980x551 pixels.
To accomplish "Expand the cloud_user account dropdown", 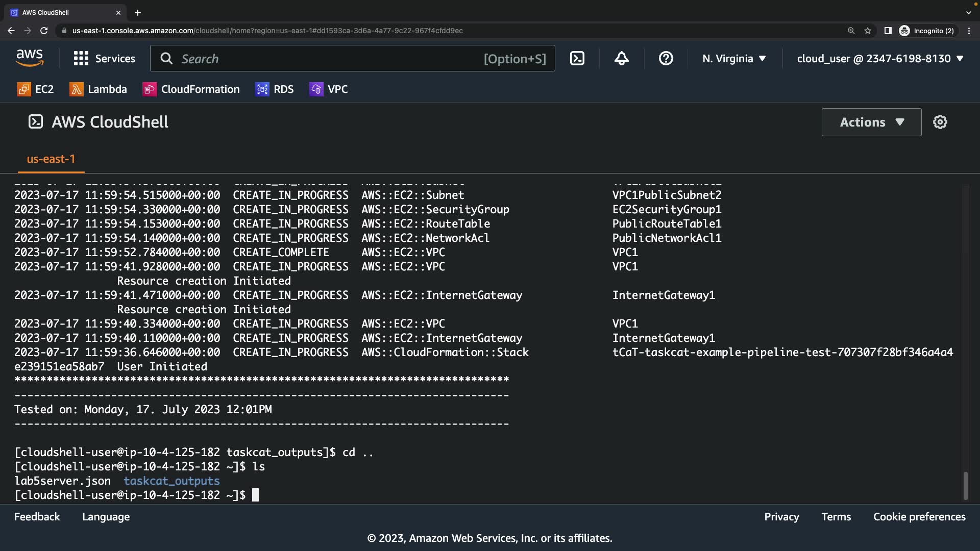I will (x=880, y=58).
